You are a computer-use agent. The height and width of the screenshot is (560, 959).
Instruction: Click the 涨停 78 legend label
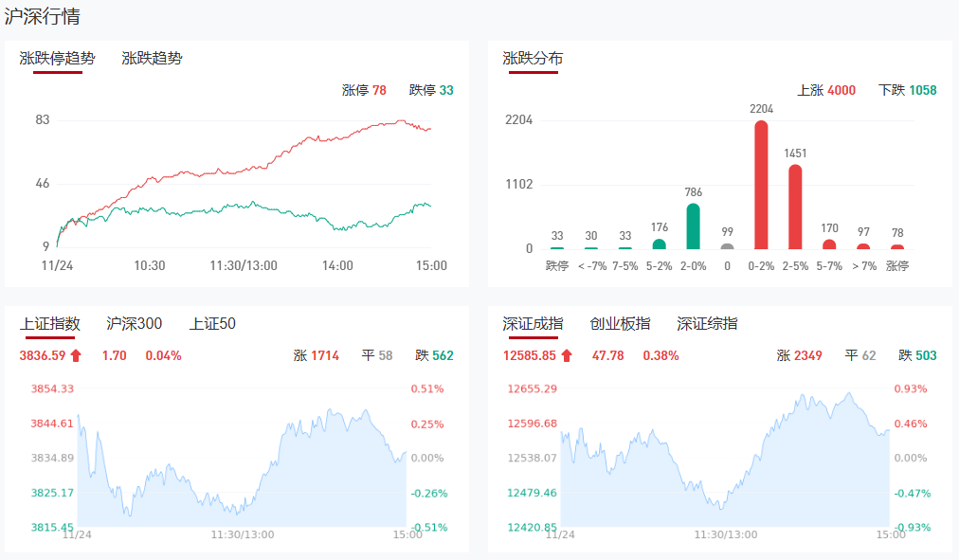(x=364, y=90)
